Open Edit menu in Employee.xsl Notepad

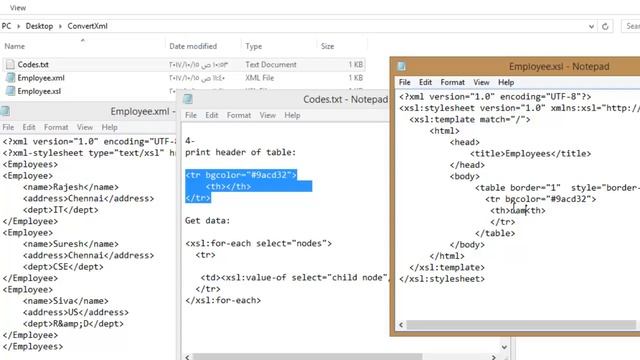click(x=425, y=82)
